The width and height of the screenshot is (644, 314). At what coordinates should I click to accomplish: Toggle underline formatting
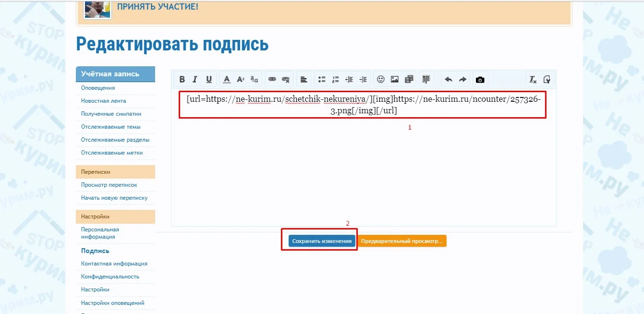tap(208, 79)
